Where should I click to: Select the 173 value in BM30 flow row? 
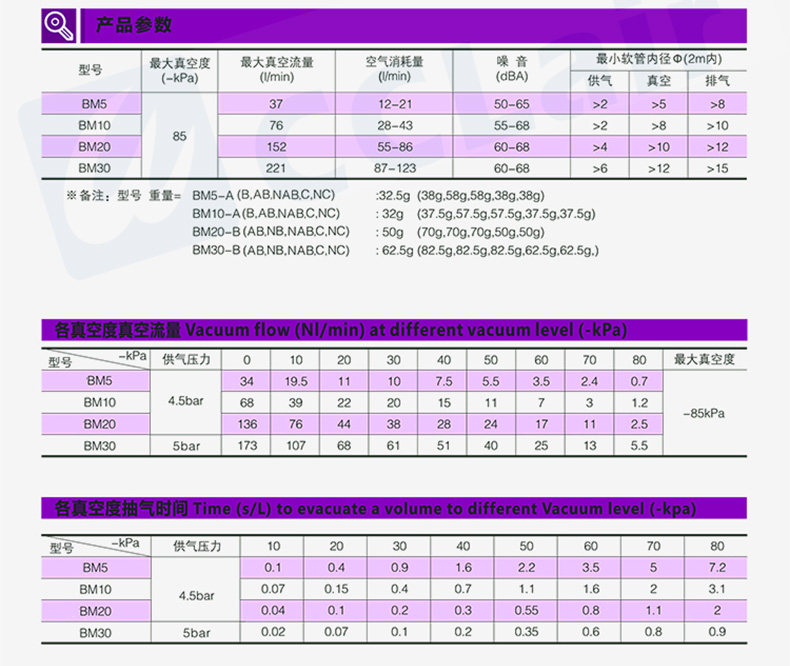coord(247,445)
